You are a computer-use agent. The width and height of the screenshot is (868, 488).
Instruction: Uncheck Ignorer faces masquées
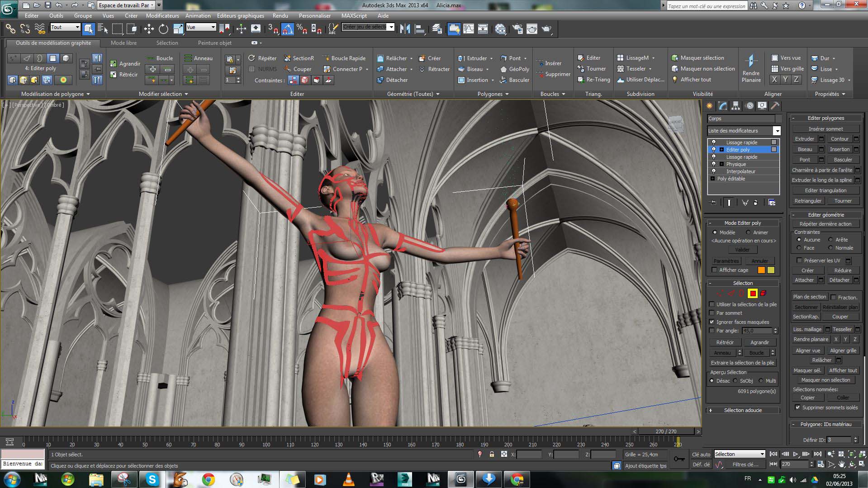(x=712, y=322)
